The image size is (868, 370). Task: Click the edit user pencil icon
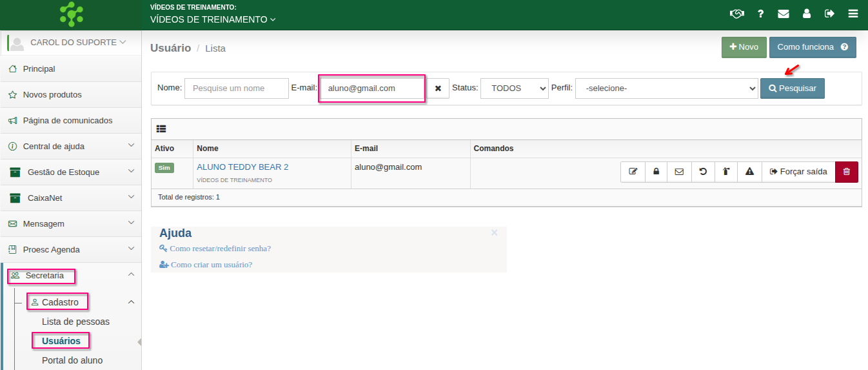633,172
